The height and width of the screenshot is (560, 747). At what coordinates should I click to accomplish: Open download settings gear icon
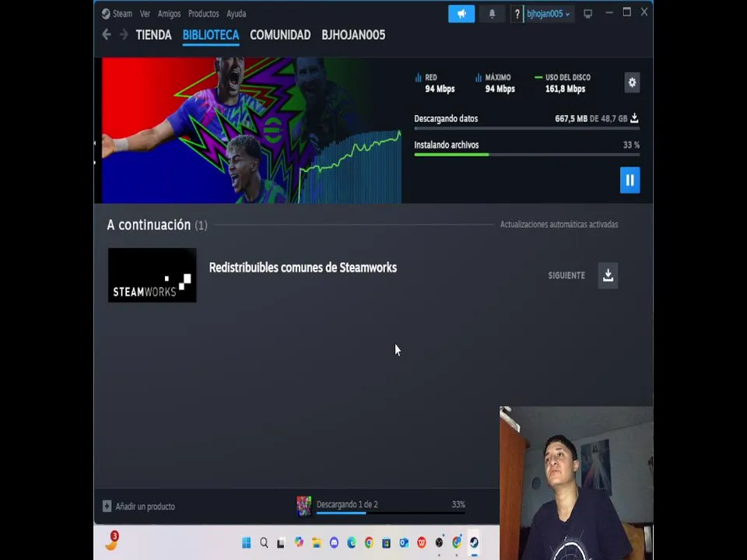coord(632,82)
